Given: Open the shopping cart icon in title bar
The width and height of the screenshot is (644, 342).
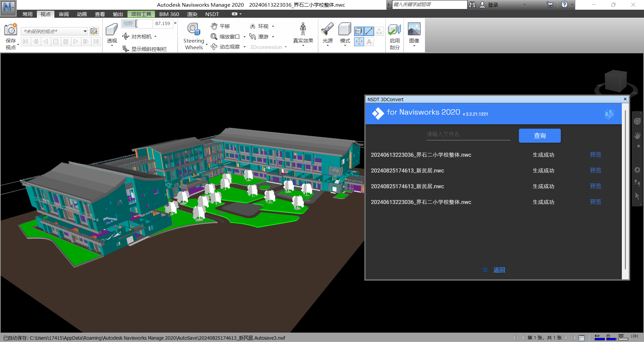Looking at the screenshot, I should [550, 4].
